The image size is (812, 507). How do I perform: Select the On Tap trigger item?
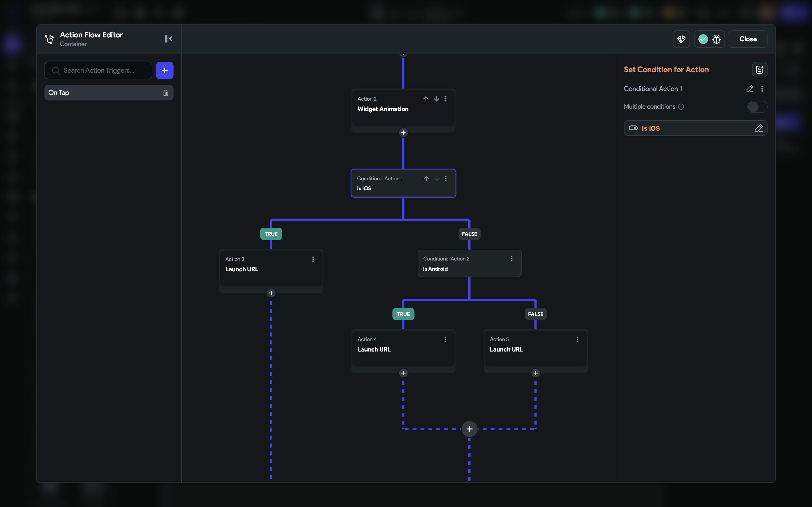pos(101,92)
